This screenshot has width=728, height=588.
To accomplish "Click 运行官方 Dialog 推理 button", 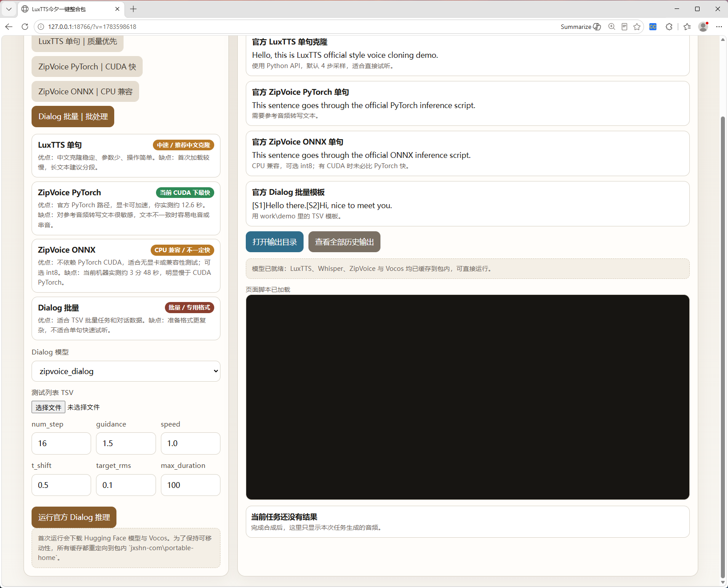I will pos(74,517).
